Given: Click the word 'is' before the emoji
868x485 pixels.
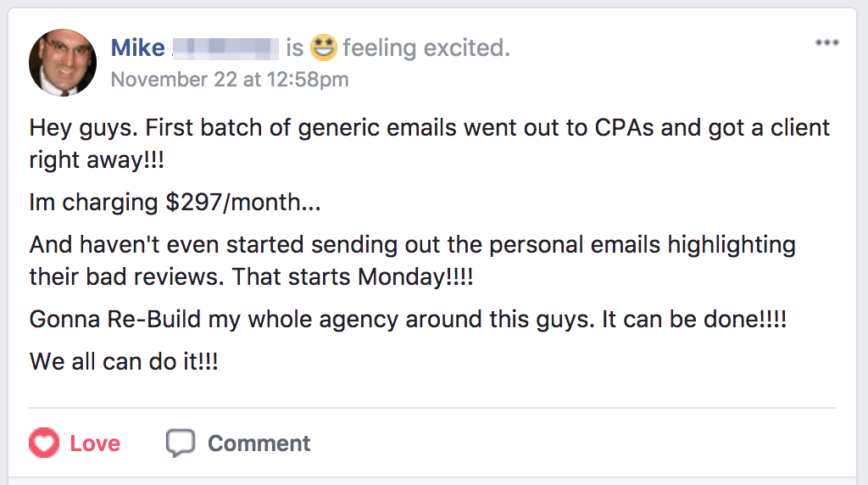Looking at the screenshot, I should [294, 48].
